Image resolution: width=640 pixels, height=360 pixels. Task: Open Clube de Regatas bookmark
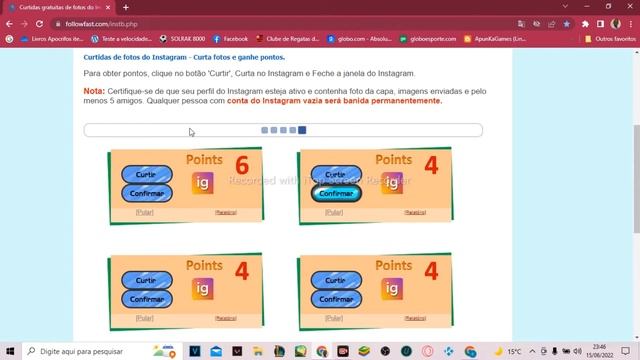tap(287, 39)
